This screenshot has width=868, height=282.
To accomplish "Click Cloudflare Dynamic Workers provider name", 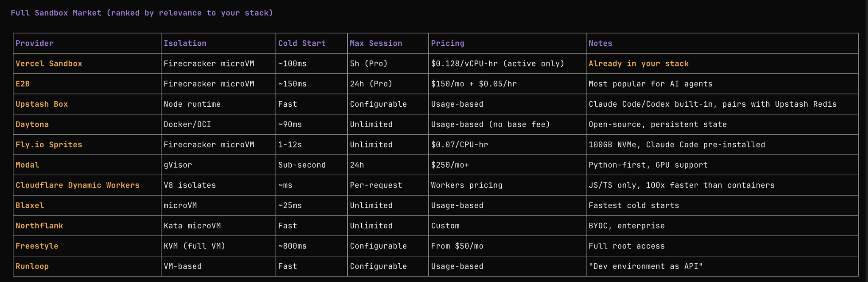I will [x=78, y=185].
